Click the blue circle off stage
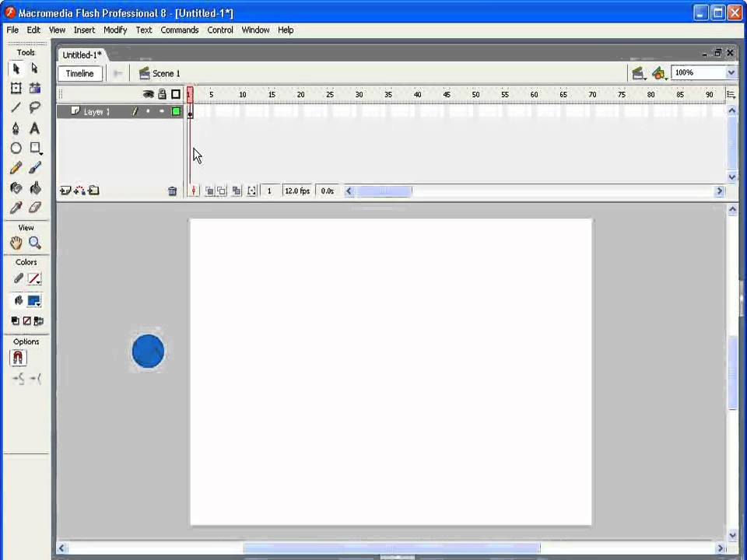 click(148, 352)
